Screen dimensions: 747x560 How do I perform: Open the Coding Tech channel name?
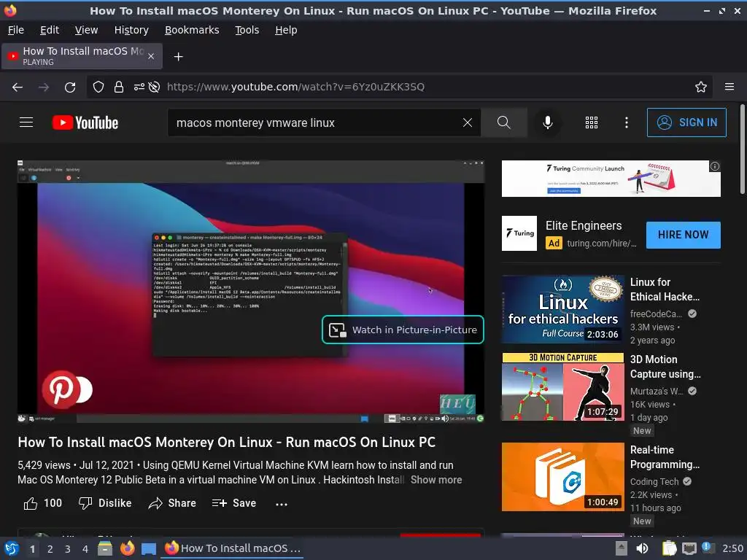pyautogui.click(x=654, y=481)
